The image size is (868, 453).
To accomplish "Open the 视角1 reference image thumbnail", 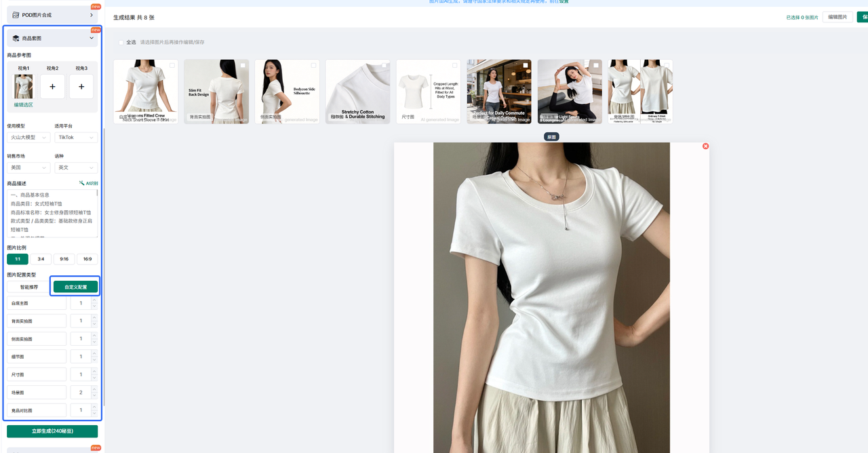I will click(x=24, y=87).
